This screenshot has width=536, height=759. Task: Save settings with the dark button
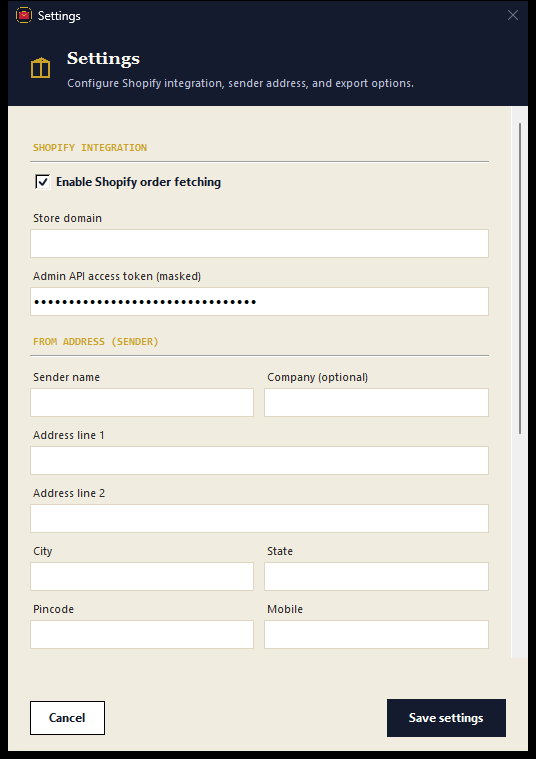click(446, 718)
